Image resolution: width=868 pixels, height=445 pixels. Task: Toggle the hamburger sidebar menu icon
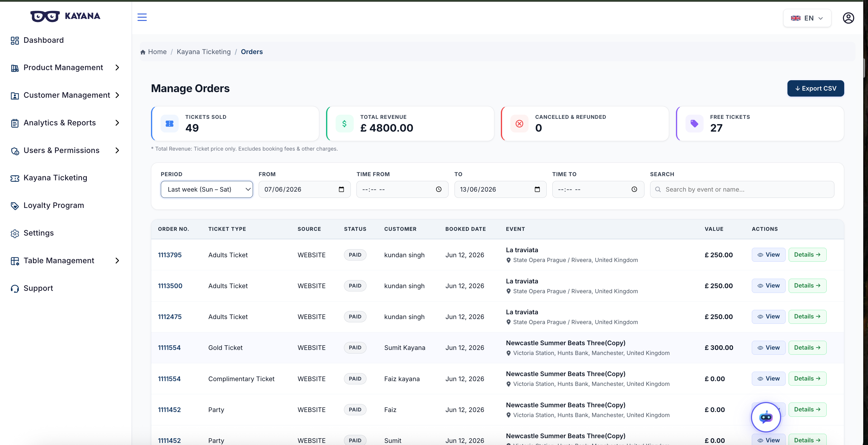pyautogui.click(x=142, y=17)
